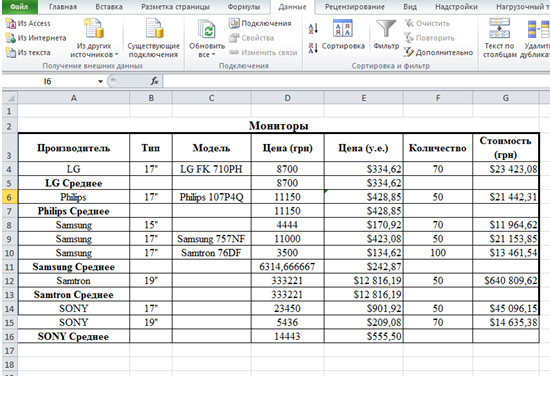Click the Цена (у.е.) header cell
550x400 pixels.
point(363,148)
